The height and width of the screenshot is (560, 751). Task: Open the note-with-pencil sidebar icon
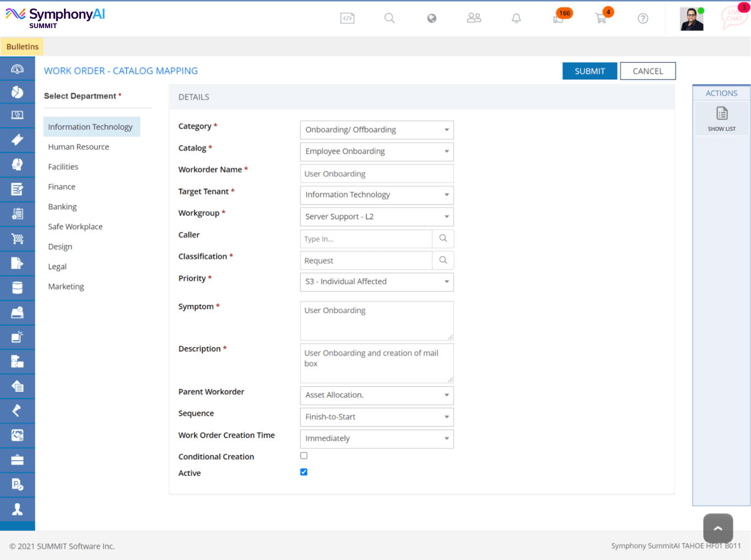click(x=17, y=189)
